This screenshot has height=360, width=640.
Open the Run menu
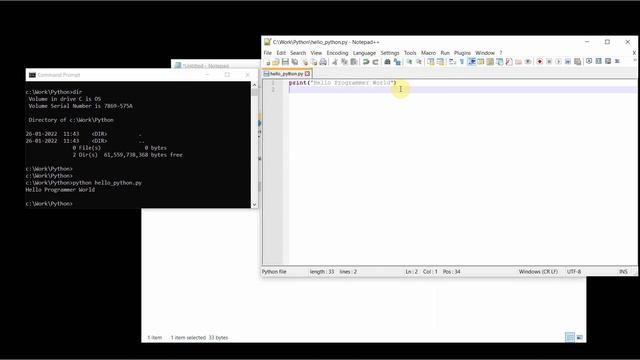(445, 53)
